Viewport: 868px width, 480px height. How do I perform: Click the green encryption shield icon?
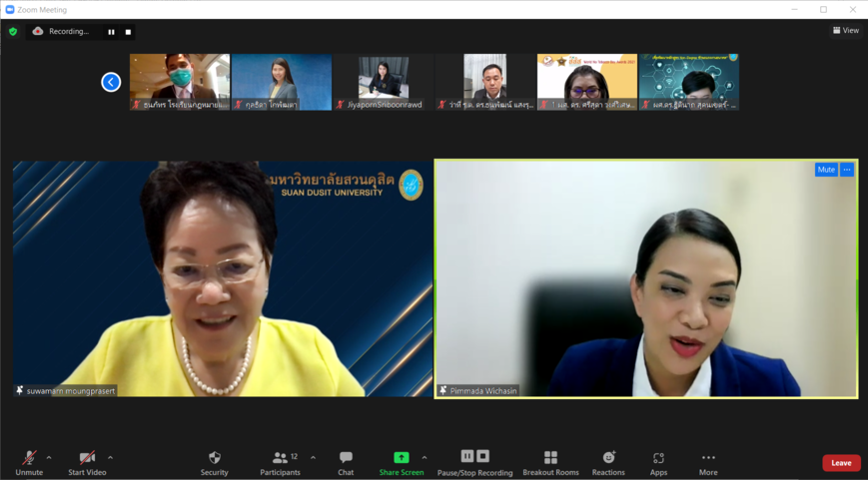[x=13, y=32]
